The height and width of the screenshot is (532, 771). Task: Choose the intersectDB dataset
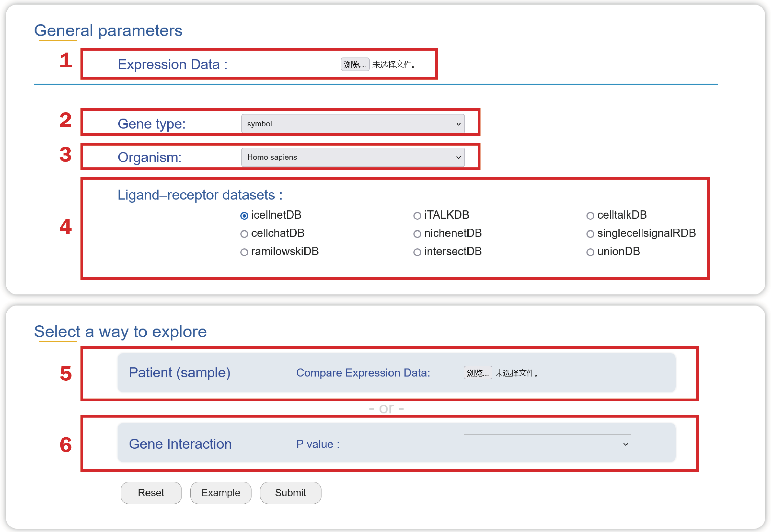[x=417, y=252]
